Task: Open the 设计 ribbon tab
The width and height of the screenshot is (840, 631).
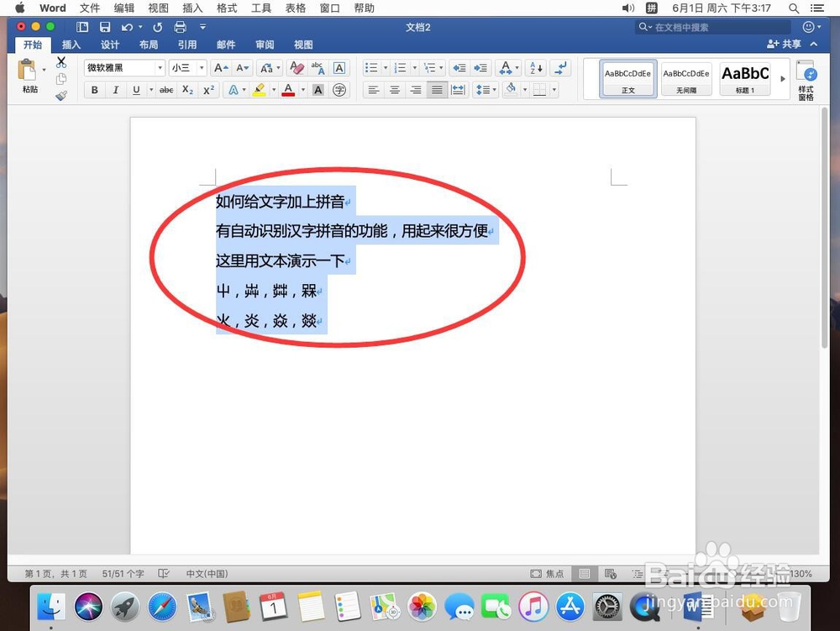Action: click(110, 45)
